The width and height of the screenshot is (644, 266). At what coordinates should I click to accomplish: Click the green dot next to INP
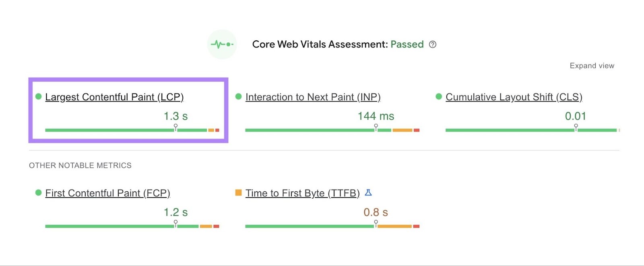click(x=238, y=96)
